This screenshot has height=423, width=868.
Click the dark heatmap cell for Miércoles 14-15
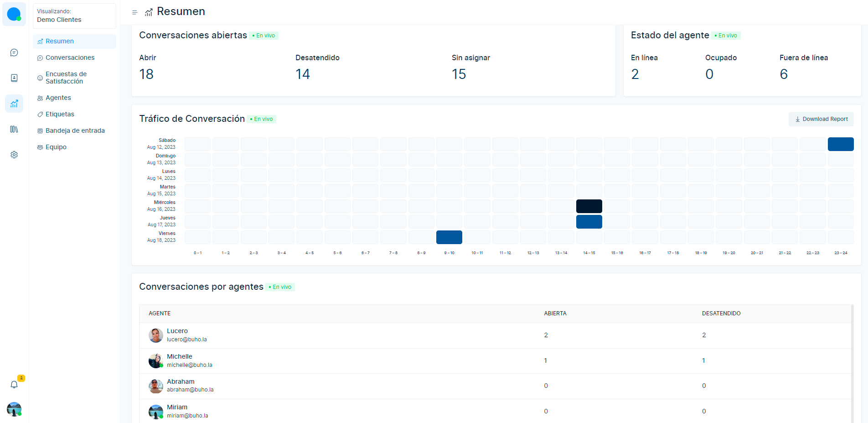click(x=589, y=206)
